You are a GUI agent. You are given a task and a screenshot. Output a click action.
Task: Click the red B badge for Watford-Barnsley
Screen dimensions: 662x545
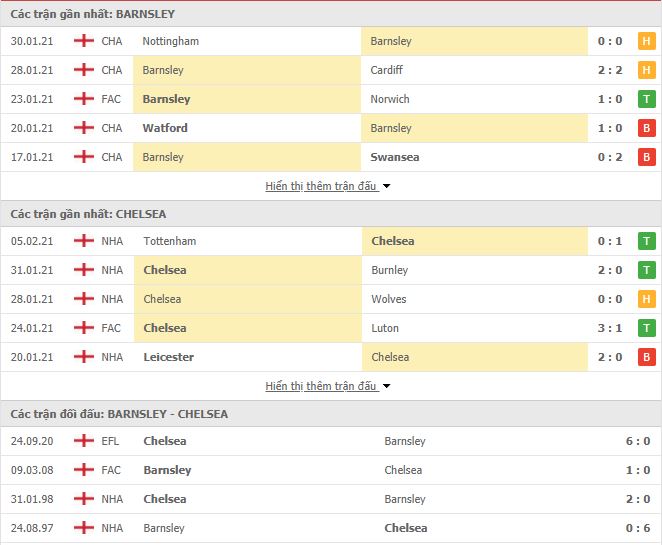[x=646, y=128]
